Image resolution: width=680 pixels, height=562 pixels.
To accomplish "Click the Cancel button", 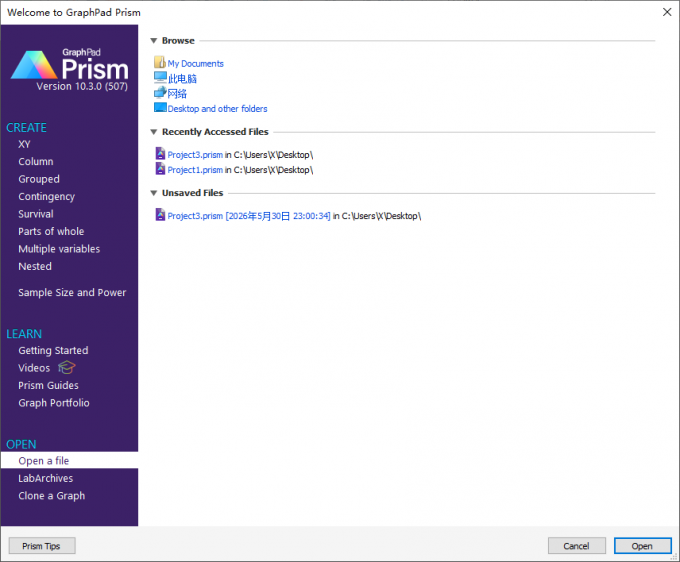I will [x=576, y=546].
